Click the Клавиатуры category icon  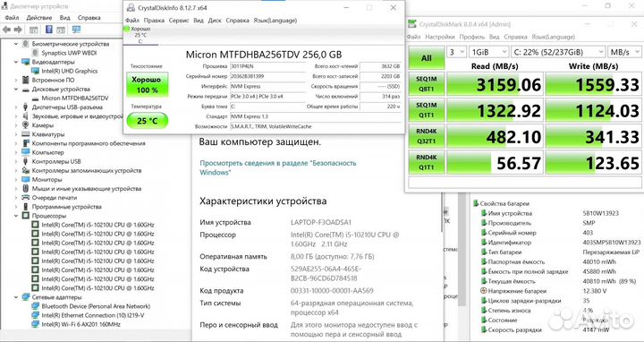[x=25, y=134]
